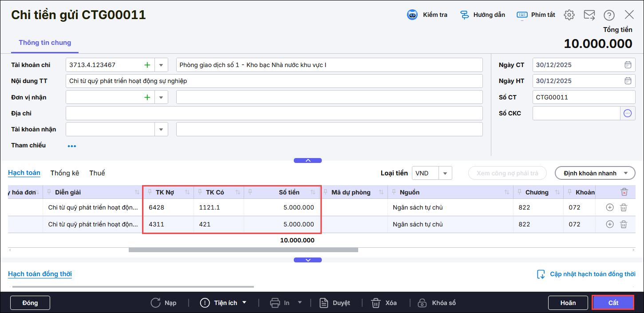Switch to the Thống kê tab
The width and height of the screenshot is (644, 313).
pyautogui.click(x=64, y=173)
